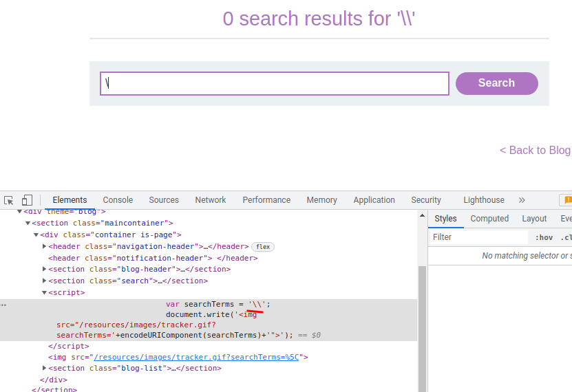Click the Elements panel scroll up arrow

(422, 215)
